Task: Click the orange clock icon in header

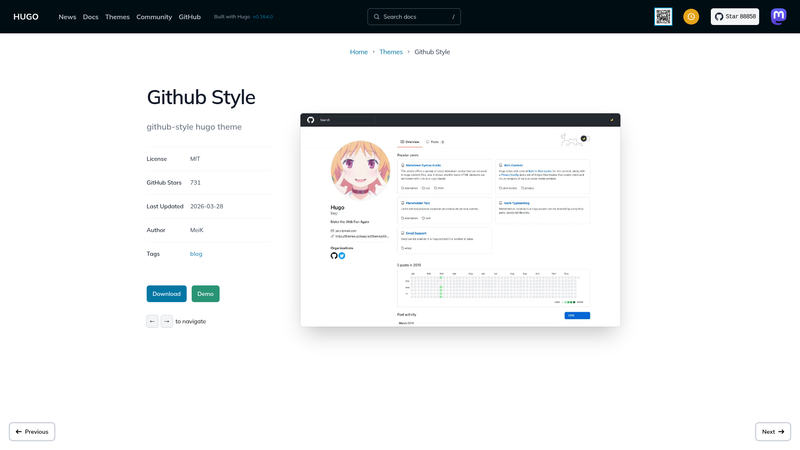Action: click(691, 17)
